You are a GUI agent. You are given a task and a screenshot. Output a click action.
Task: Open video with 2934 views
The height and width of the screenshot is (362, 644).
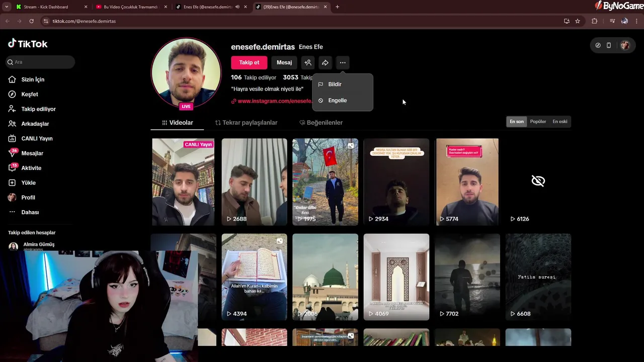396,182
